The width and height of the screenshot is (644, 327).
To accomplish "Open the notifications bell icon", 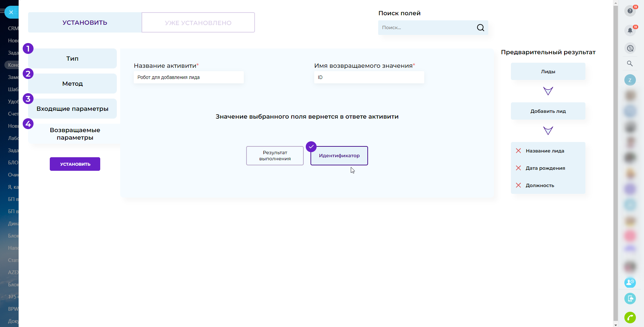I will 630,30.
